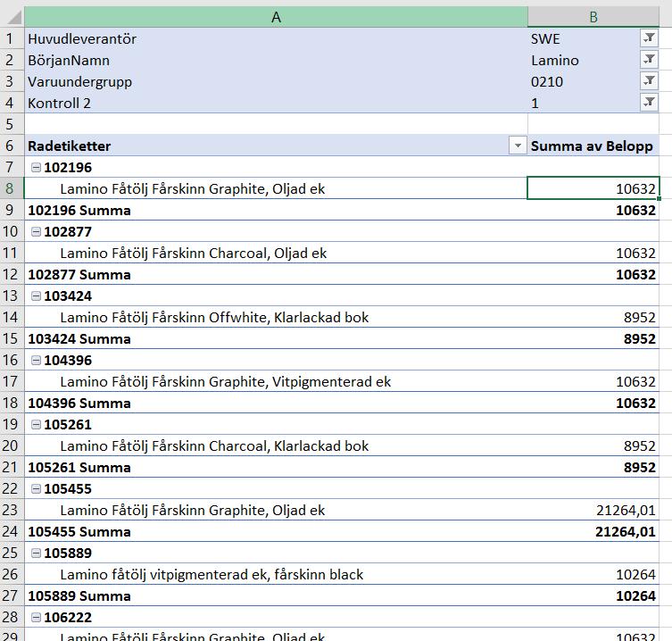Select row 8 header
This screenshot has width=672, height=641.
pyautogui.click(x=10, y=188)
